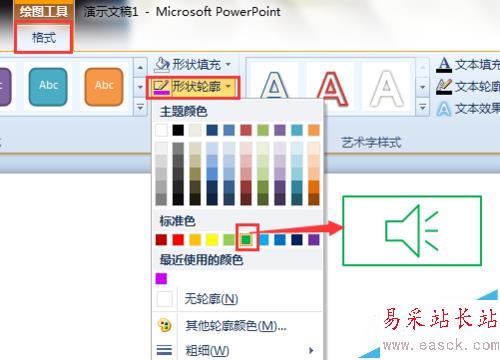Apply the teal Abc shape style

pos(48,87)
